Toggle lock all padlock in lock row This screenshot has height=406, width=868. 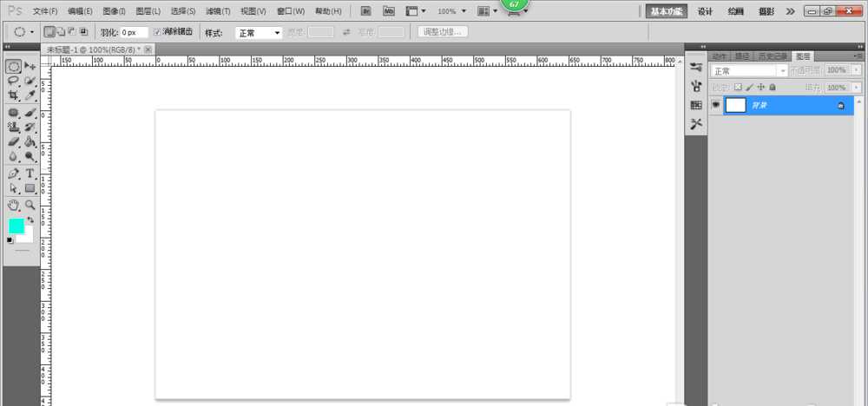(773, 88)
